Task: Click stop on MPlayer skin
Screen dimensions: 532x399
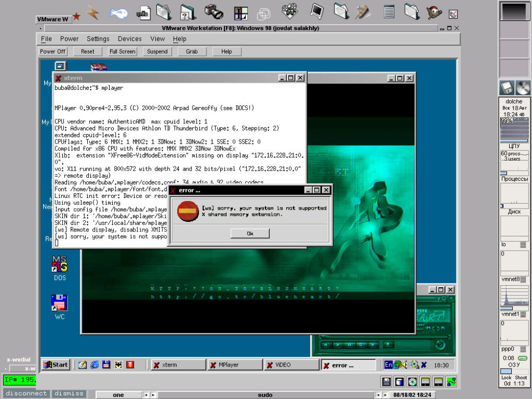Action: click(x=361, y=345)
